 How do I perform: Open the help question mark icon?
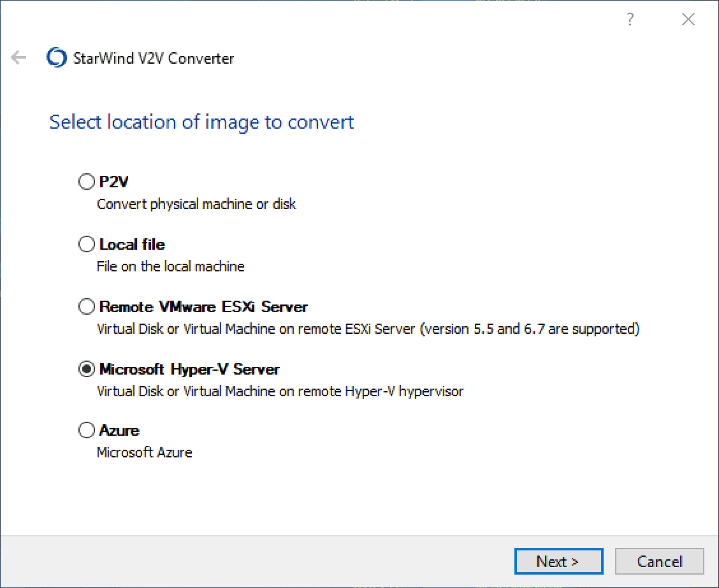coord(630,19)
